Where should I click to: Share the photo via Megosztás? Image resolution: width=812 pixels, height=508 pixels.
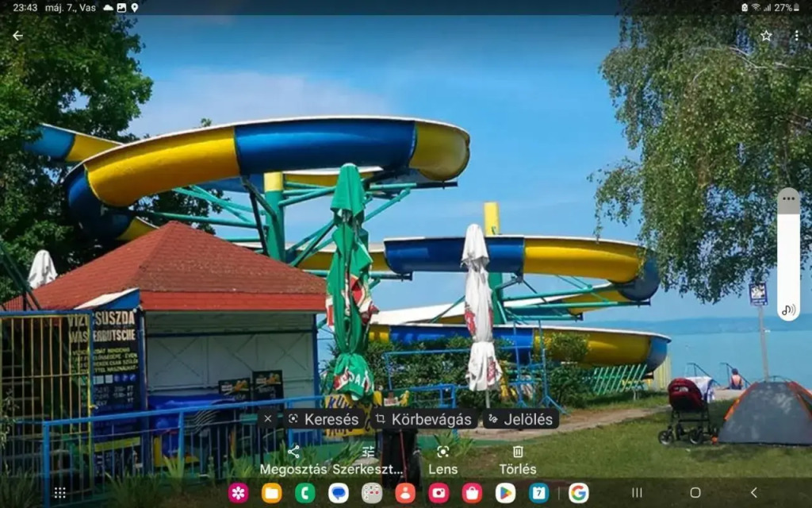(293, 460)
